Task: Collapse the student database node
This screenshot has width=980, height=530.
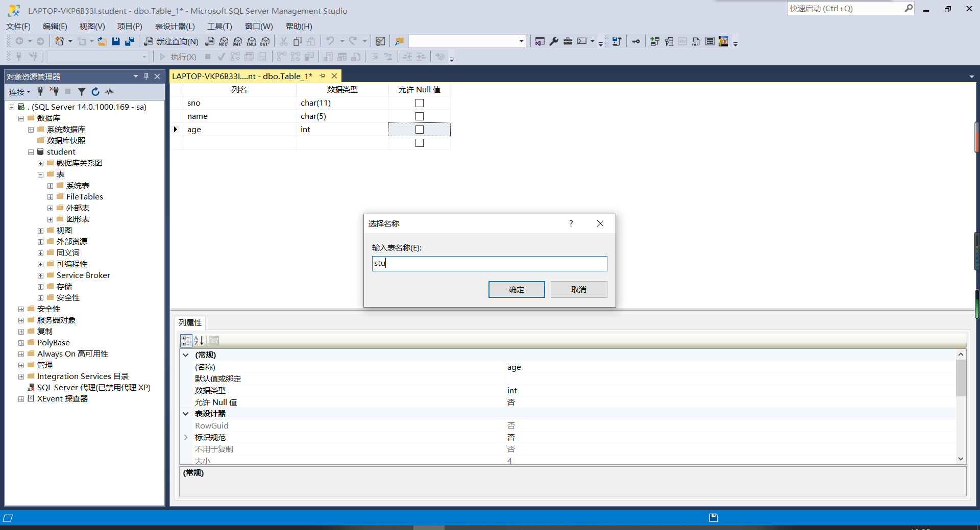Action: point(31,152)
